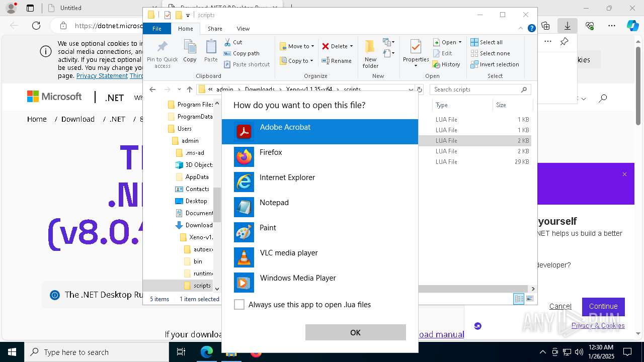Switch to the Home ribbon tab

coord(185,29)
